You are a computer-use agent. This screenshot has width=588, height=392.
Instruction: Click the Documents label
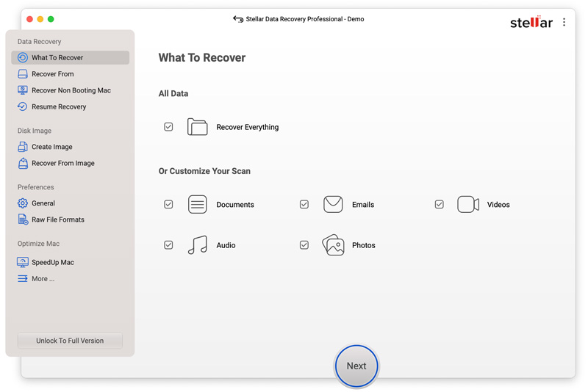coord(235,204)
